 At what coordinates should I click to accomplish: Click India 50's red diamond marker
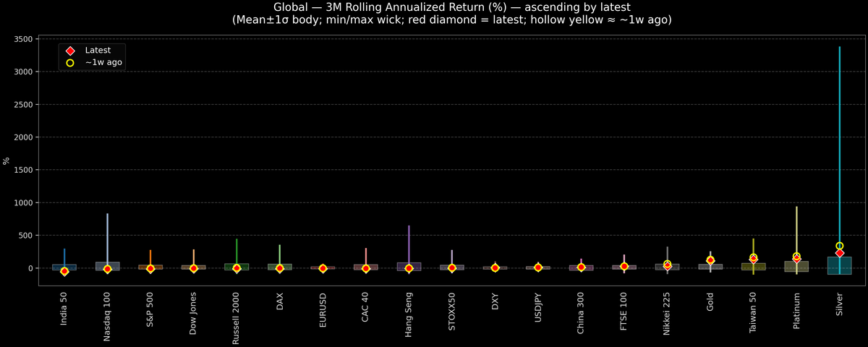pos(64,271)
